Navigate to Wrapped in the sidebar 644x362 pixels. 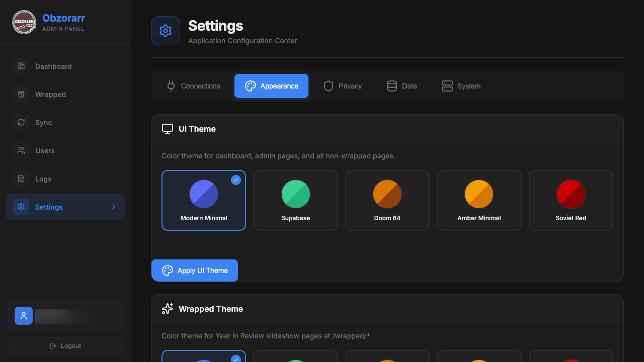click(65, 94)
